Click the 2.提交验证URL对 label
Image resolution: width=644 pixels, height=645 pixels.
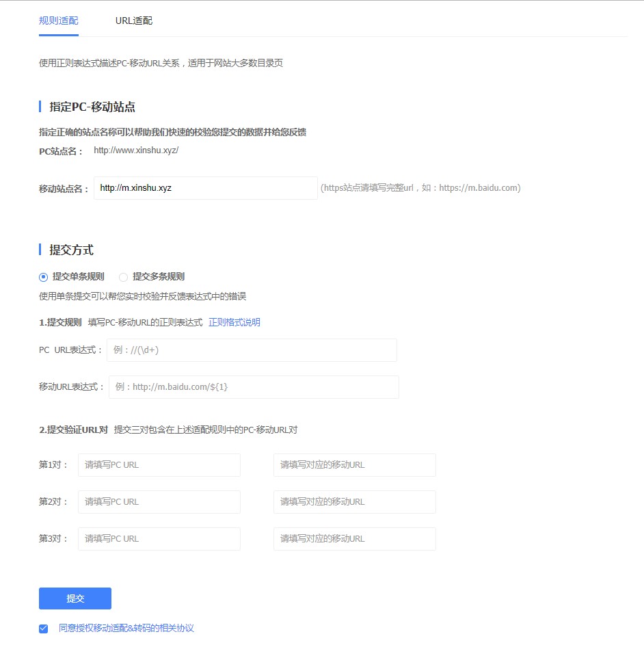click(73, 430)
